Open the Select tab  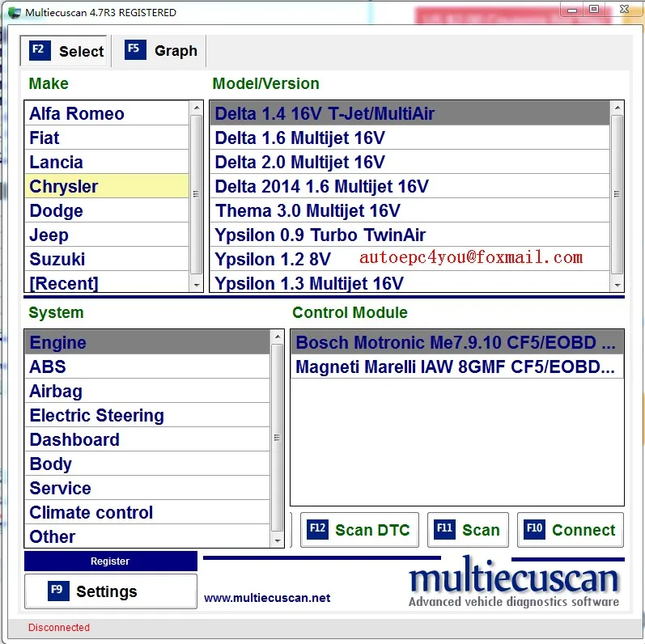click(64, 51)
